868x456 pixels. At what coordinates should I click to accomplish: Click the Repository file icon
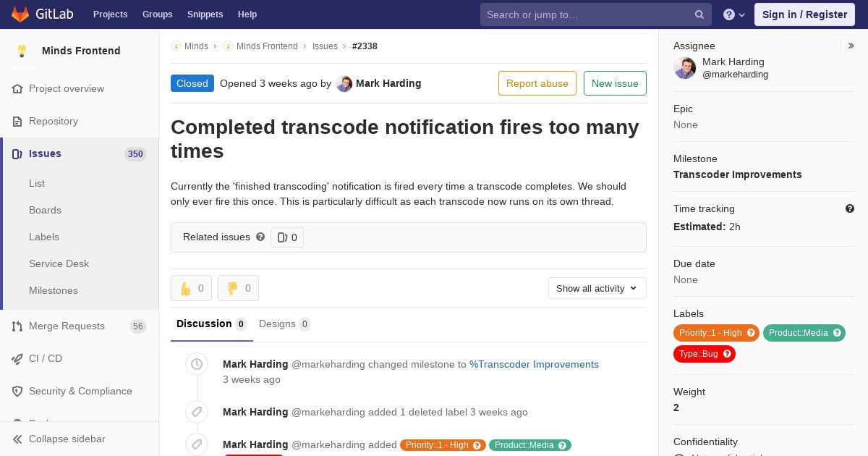click(17, 121)
